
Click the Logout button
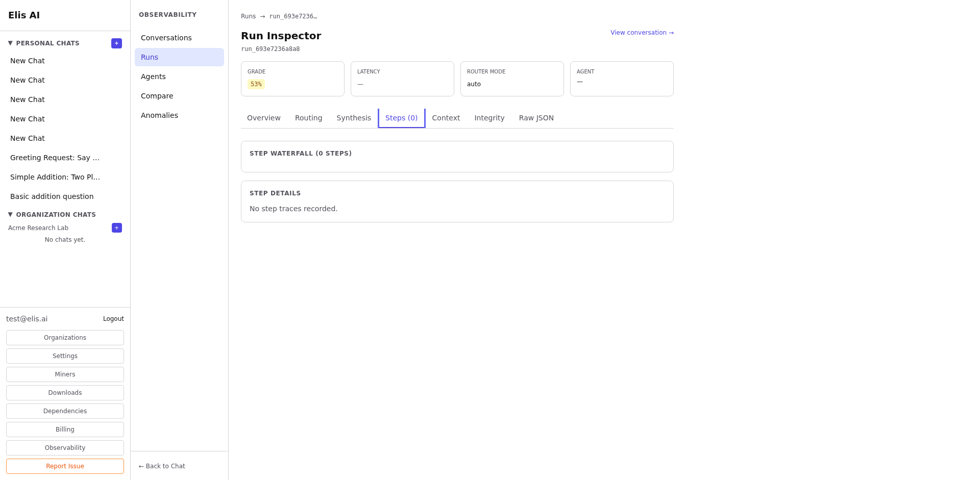[113, 319]
